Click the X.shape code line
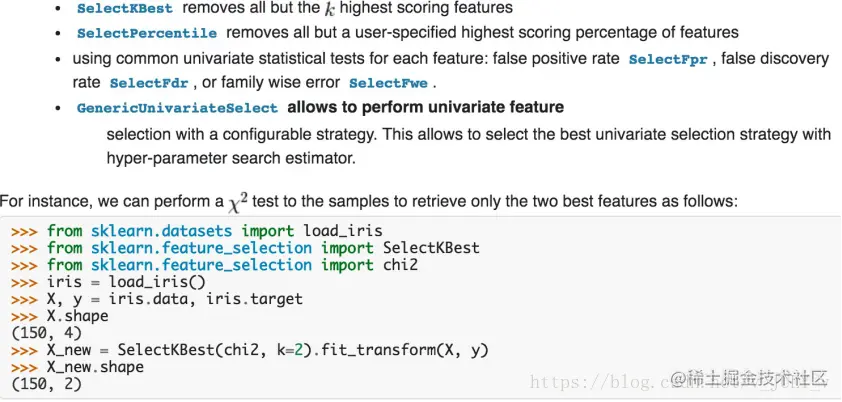 tap(60, 316)
